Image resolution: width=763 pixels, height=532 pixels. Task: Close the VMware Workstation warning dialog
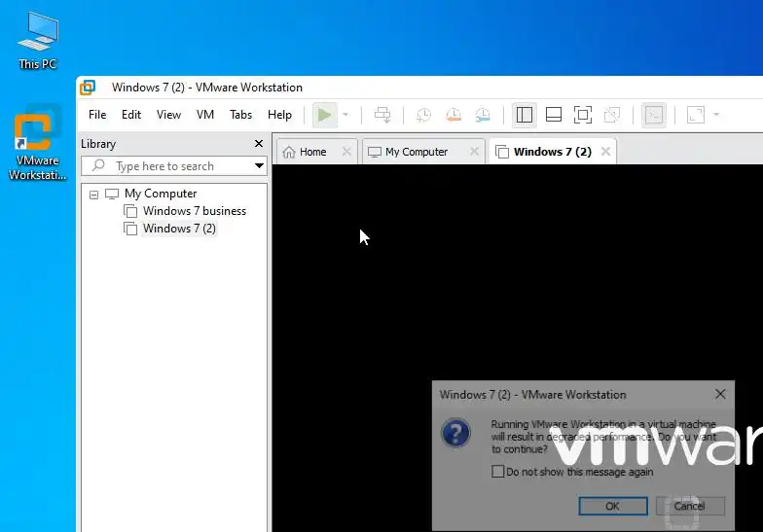pos(720,394)
